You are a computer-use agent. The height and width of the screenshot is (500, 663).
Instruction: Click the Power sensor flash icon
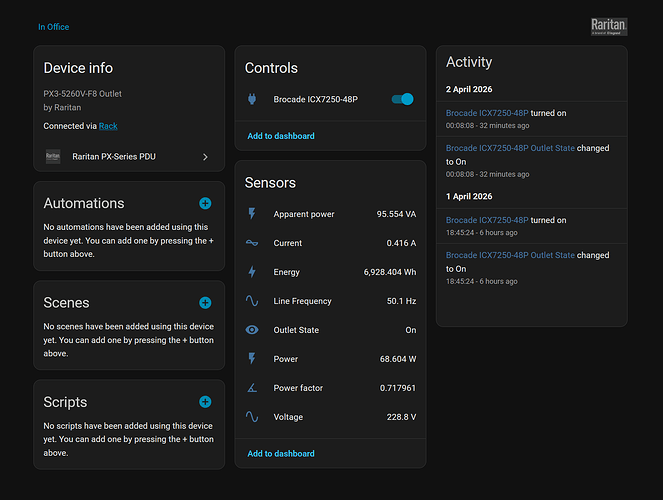coord(252,358)
